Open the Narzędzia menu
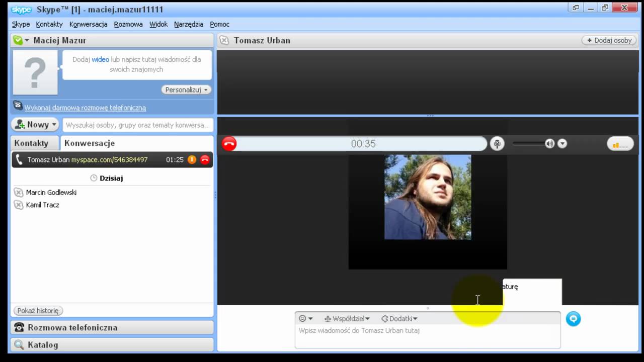644x362 pixels. (x=189, y=24)
